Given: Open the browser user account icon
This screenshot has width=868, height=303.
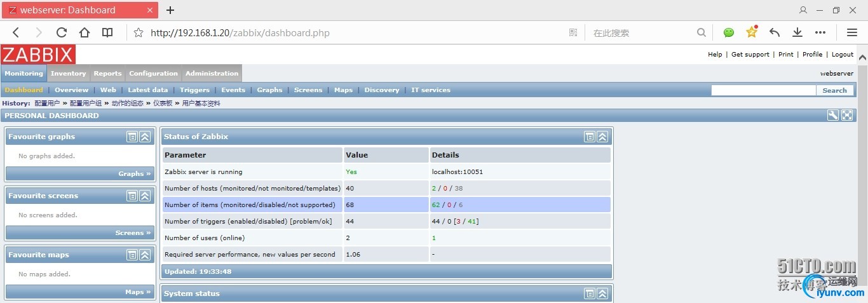Looking at the screenshot, I should coord(803,10).
